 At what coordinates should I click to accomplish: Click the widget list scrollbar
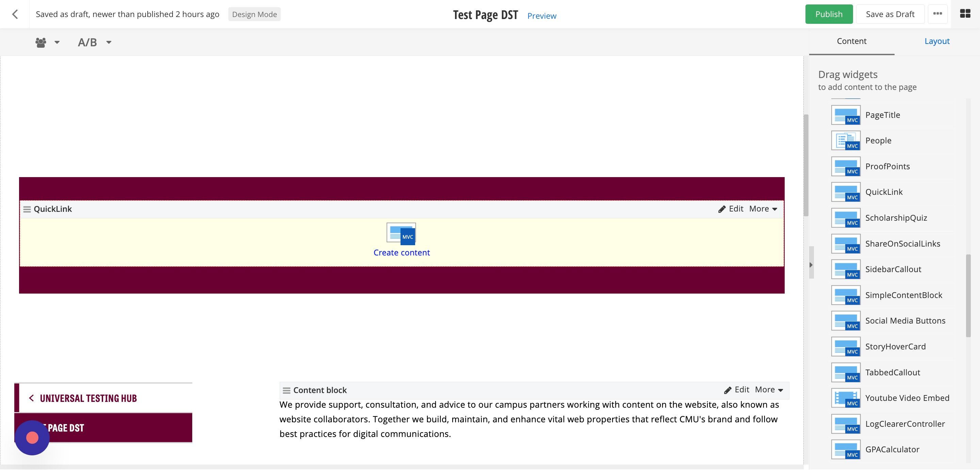(x=968, y=296)
